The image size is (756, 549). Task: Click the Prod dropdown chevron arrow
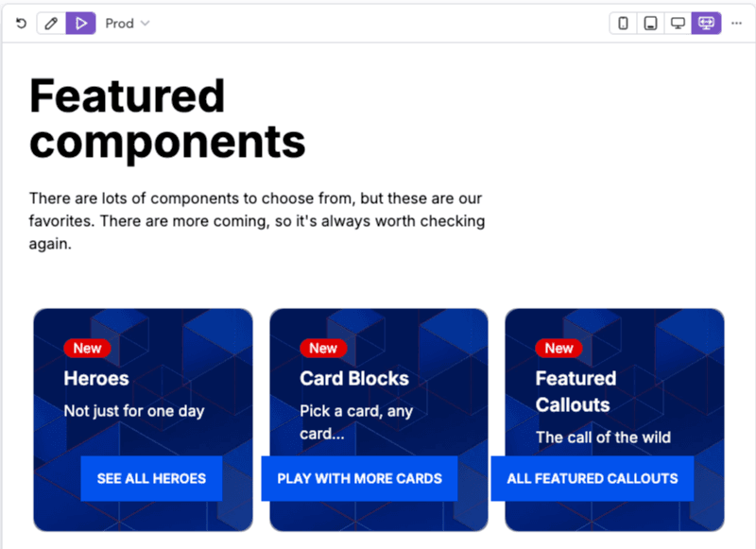(145, 23)
